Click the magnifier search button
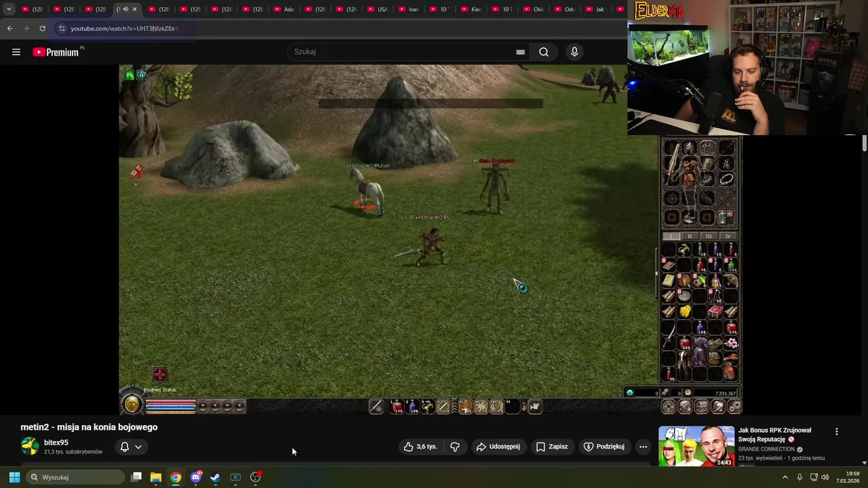 [544, 52]
